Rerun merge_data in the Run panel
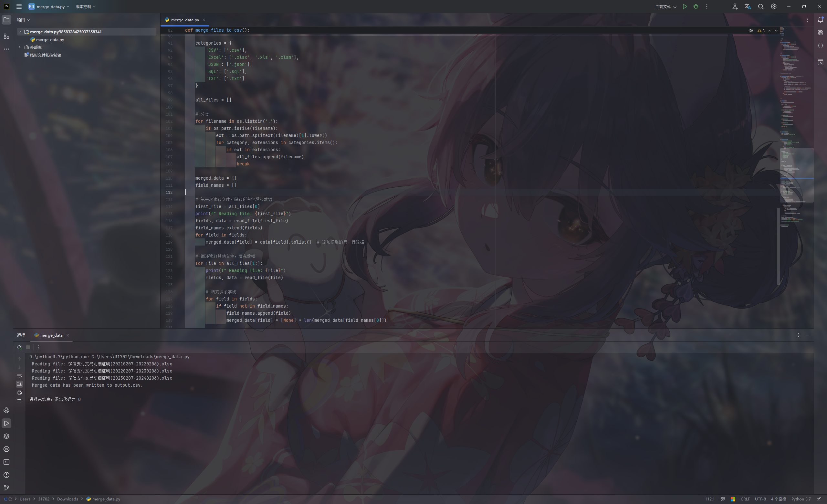Viewport: 827px width, 504px height. click(19, 347)
